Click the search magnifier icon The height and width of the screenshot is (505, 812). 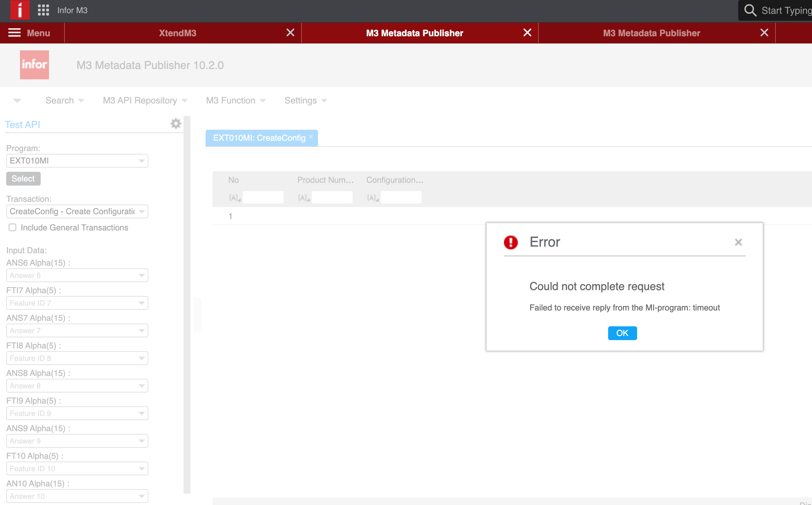point(750,10)
